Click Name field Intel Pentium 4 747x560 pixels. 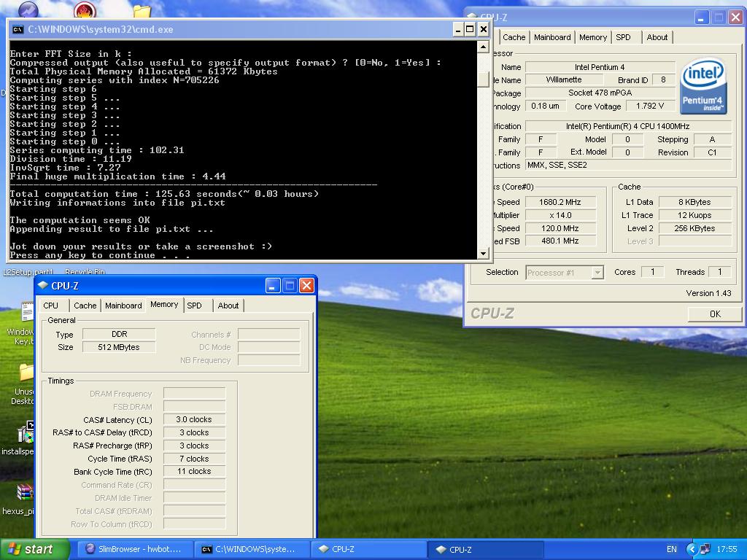point(600,67)
